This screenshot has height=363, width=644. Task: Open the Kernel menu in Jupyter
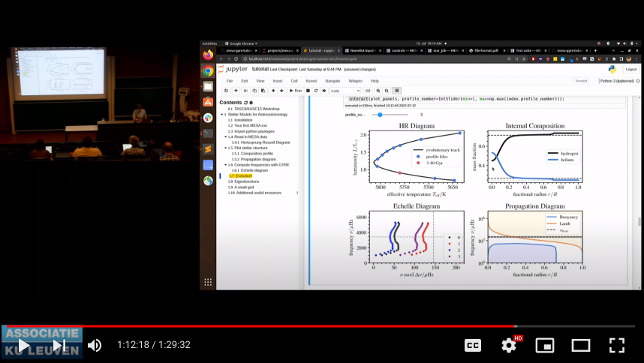click(x=311, y=81)
